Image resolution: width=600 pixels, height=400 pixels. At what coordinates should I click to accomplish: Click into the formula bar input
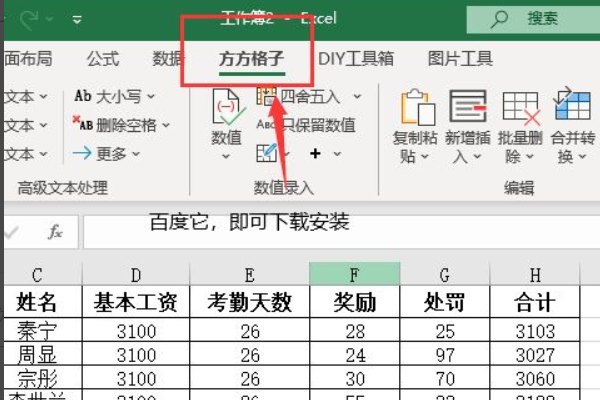click(341, 232)
